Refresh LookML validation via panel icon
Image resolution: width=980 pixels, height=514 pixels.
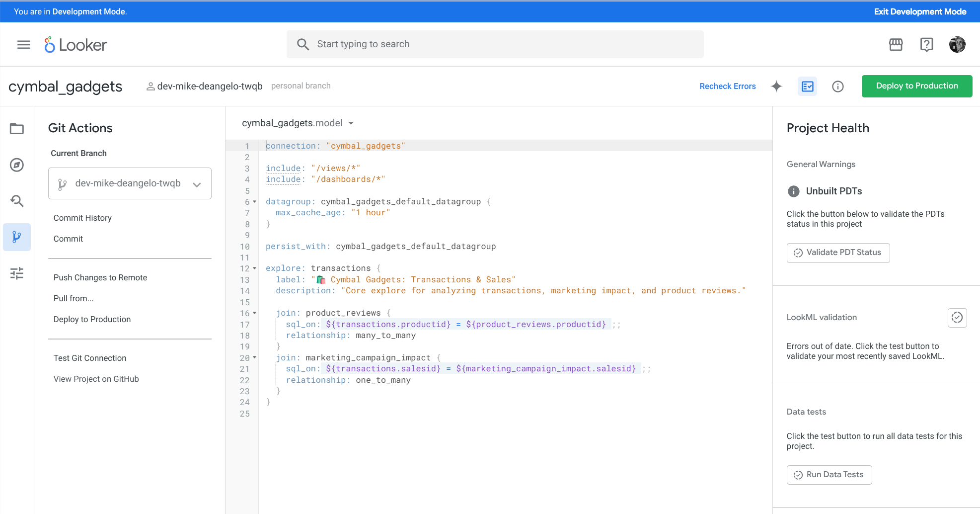pyautogui.click(x=957, y=318)
